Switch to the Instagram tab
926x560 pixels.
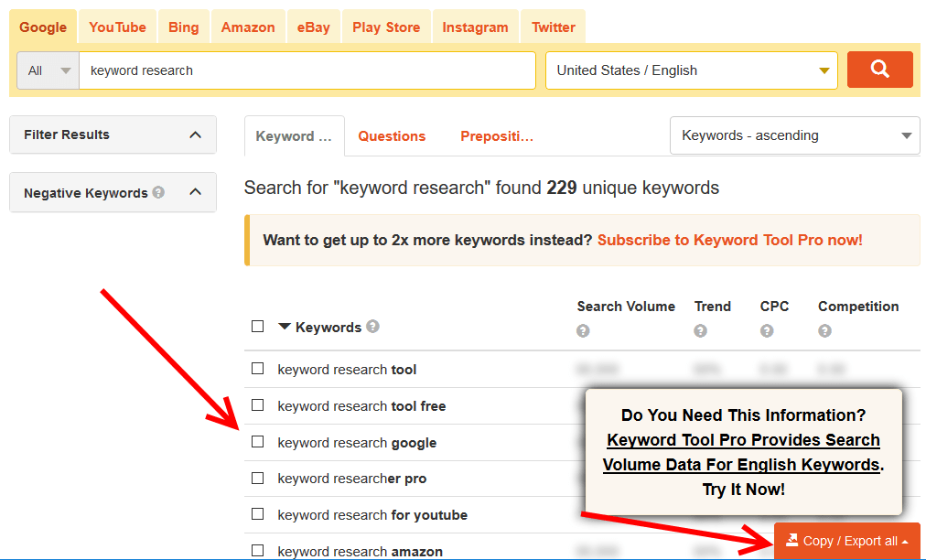476,27
